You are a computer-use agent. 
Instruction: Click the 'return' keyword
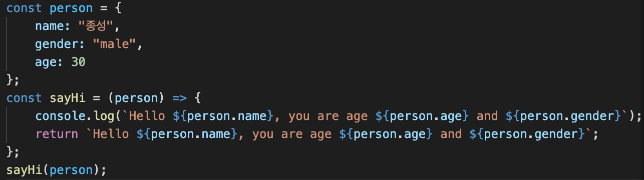click(57, 133)
